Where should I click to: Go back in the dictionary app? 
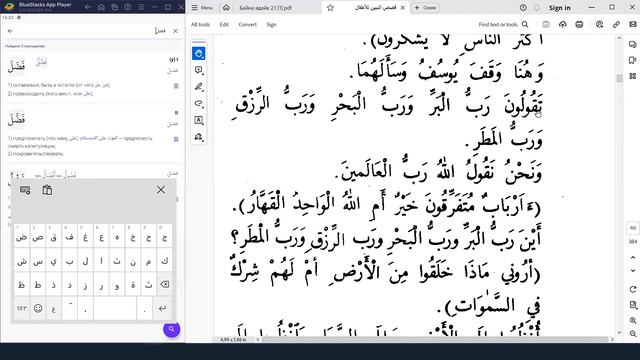pyautogui.click(x=10, y=31)
